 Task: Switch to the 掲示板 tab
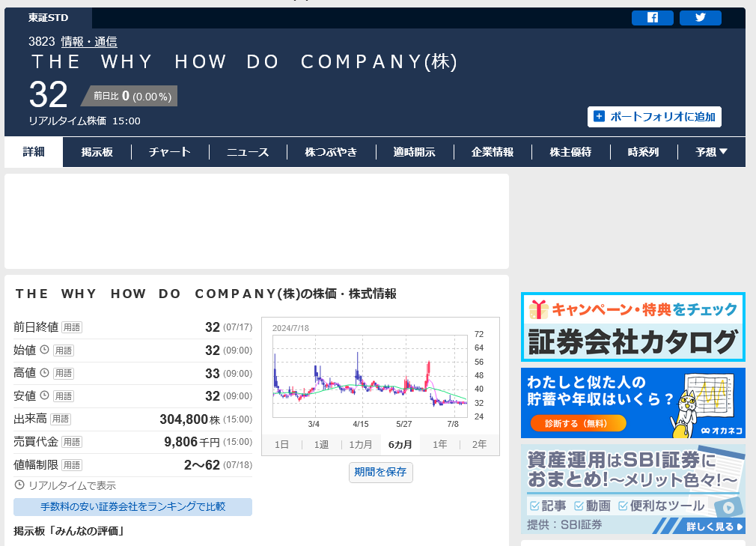pyautogui.click(x=98, y=151)
